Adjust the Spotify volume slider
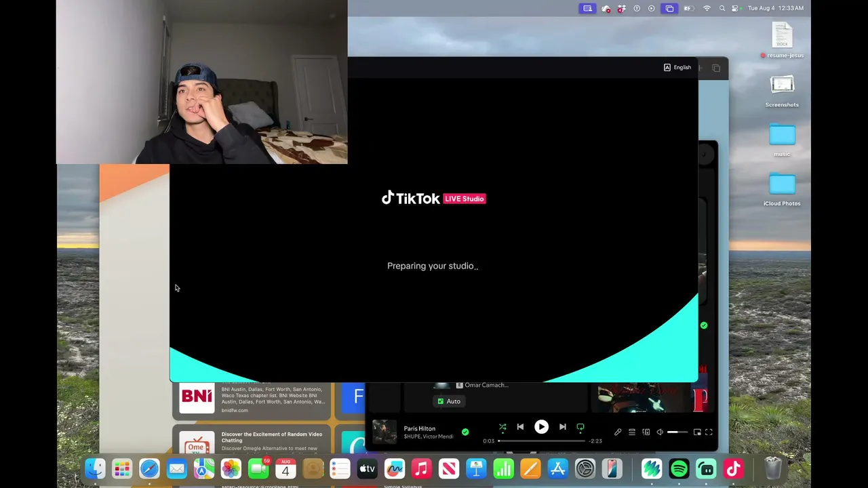Screen dimensions: 868x488 (677, 432)
